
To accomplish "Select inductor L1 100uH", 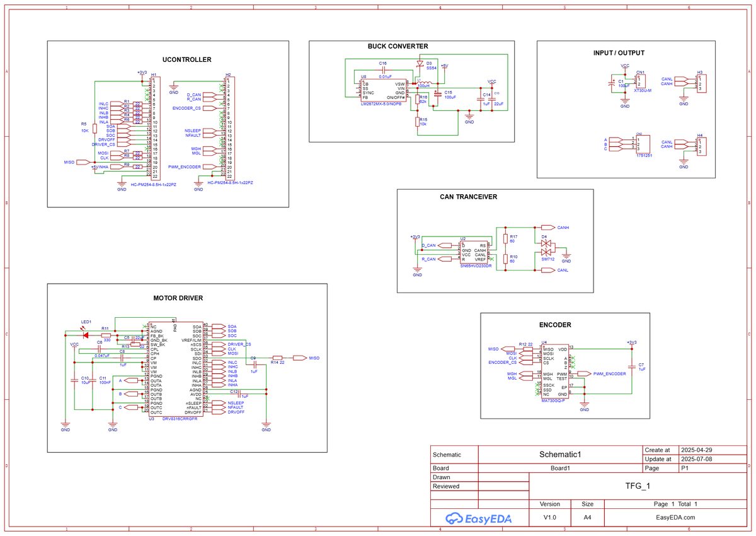I will point(423,83).
